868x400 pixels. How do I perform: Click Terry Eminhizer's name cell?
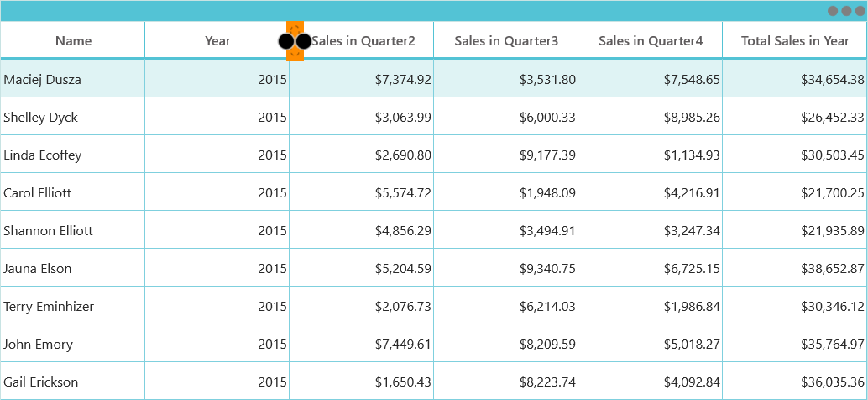point(73,306)
